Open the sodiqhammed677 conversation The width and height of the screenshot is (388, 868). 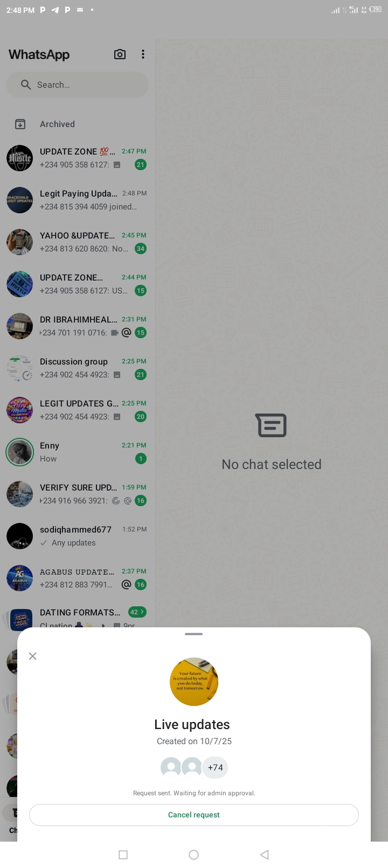point(78,536)
